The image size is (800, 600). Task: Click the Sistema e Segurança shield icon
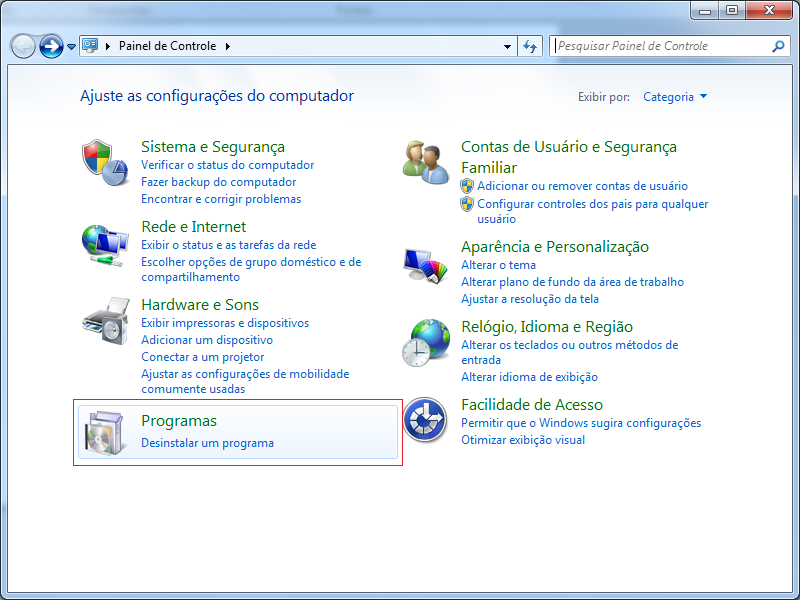click(x=105, y=162)
